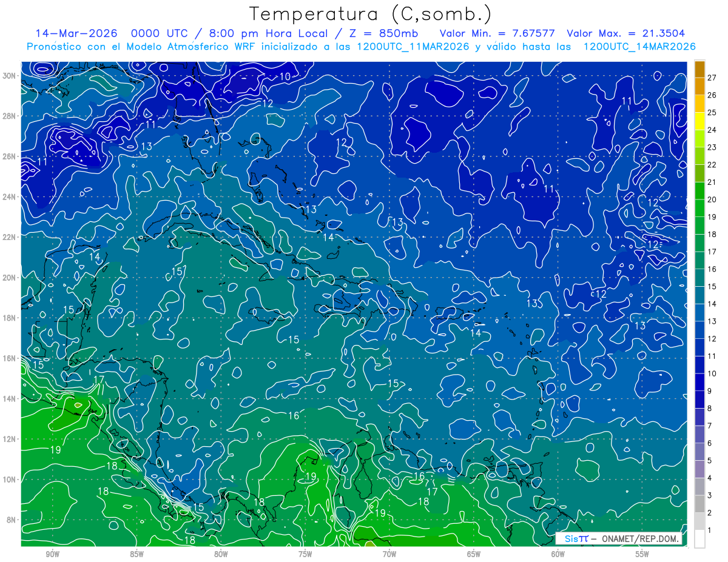Pick the white bottom swatch of the color scale
728x562 pixels.
[699, 538]
